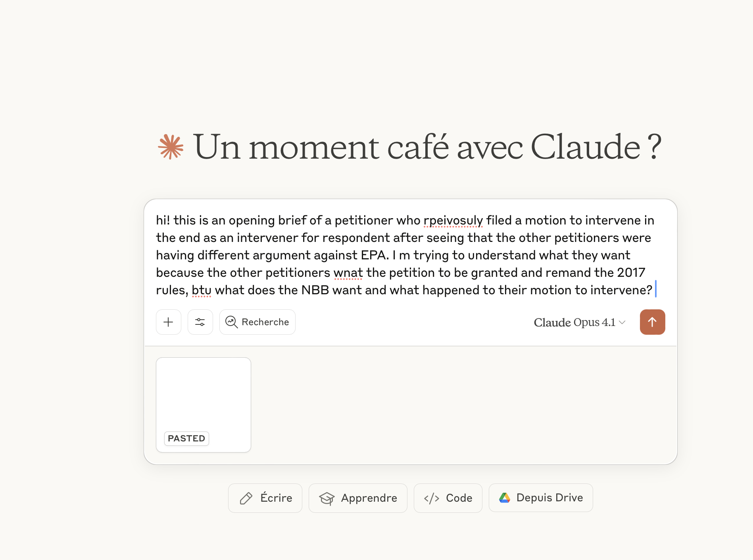
Task: Send message with the arrow button
Action: (x=652, y=322)
